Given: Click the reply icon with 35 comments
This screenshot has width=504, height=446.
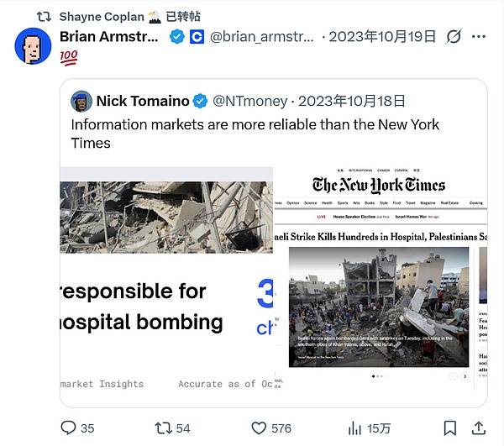Looking at the screenshot, I should tap(68, 428).
